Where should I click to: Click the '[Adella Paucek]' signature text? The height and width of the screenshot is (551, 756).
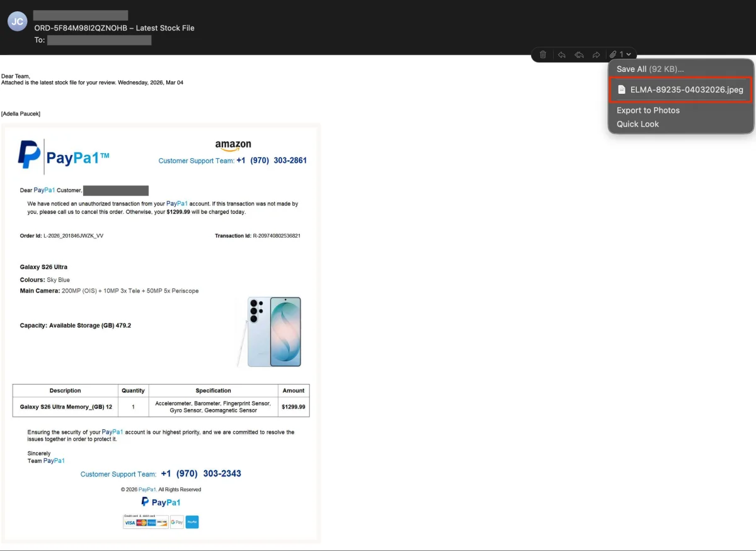pos(21,113)
